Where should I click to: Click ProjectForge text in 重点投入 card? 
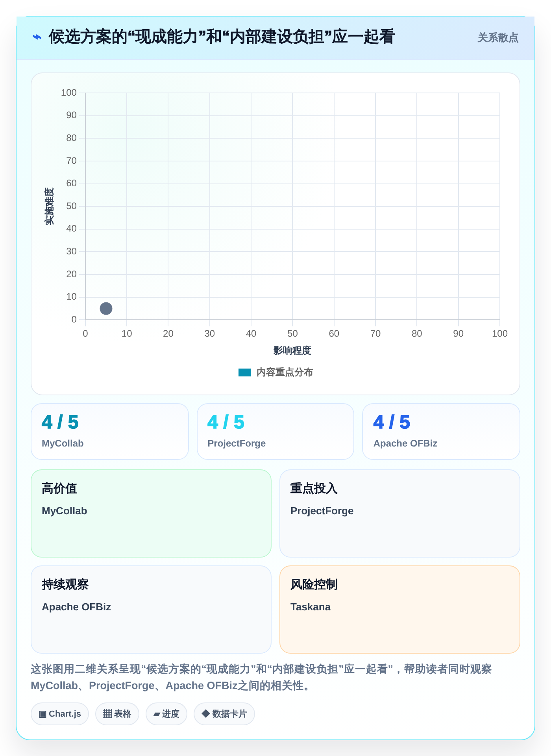tap(322, 511)
